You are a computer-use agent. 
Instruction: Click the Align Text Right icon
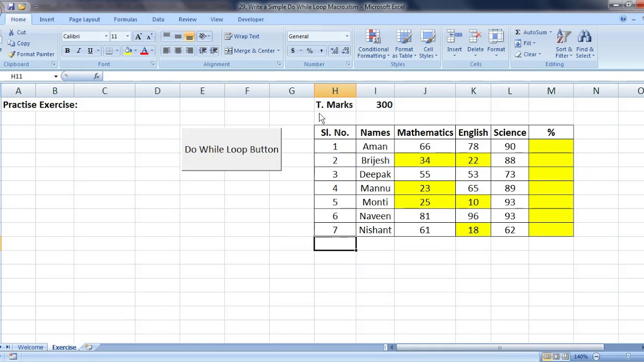(x=189, y=51)
